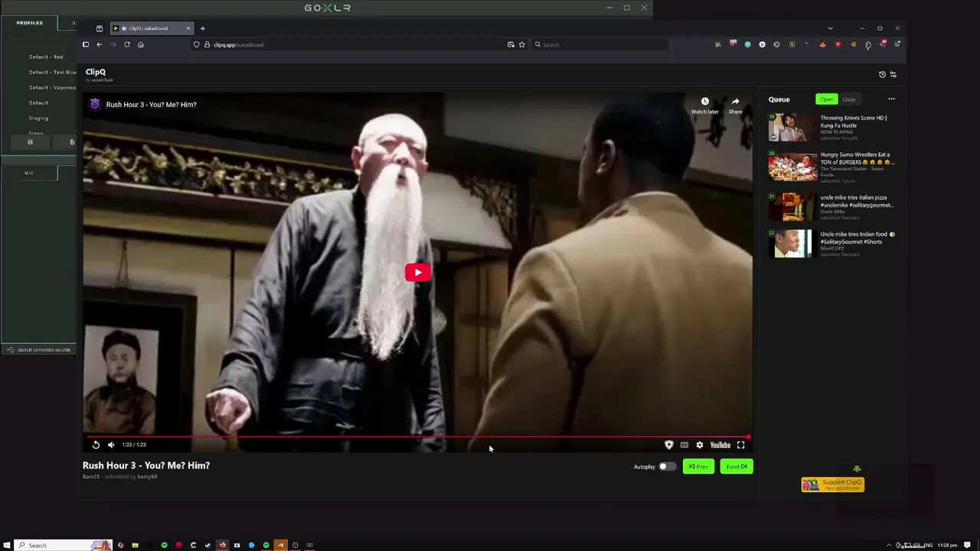The height and width of the screenshot is (551, 980).
Task: Open the Windows Start menu
Action: (7, 545)
